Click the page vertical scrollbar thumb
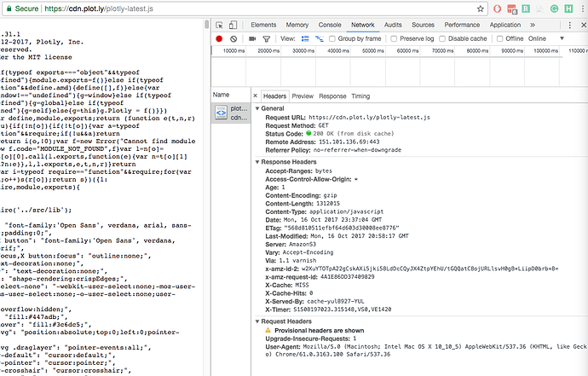Image resolution: width=588 pixels, height=376 pixels. point(206,25)
